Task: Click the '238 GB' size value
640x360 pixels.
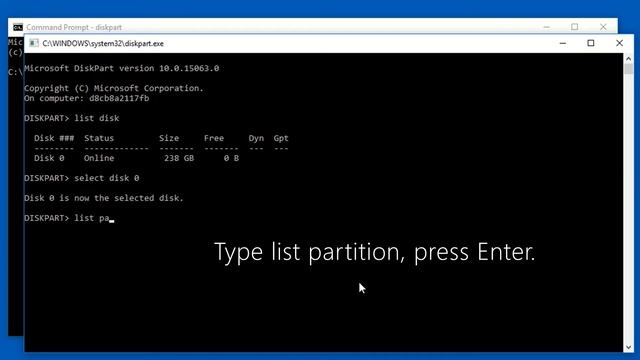Action: tap(179, 158)
